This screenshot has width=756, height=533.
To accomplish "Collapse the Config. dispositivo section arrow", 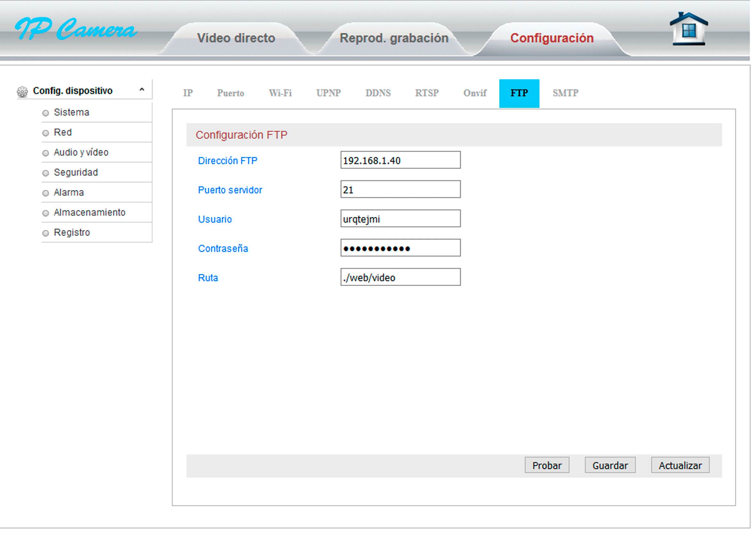I will click(x=141, y=90).
